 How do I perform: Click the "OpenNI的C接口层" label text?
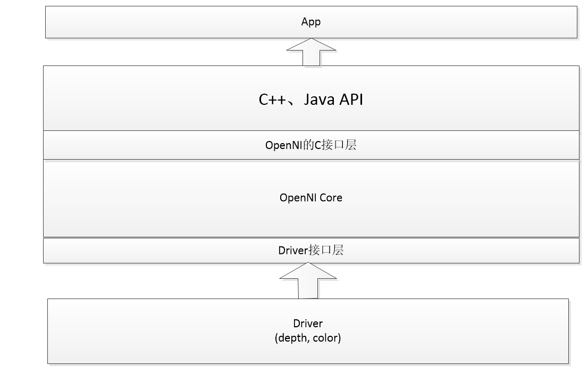tap(311, 145)
